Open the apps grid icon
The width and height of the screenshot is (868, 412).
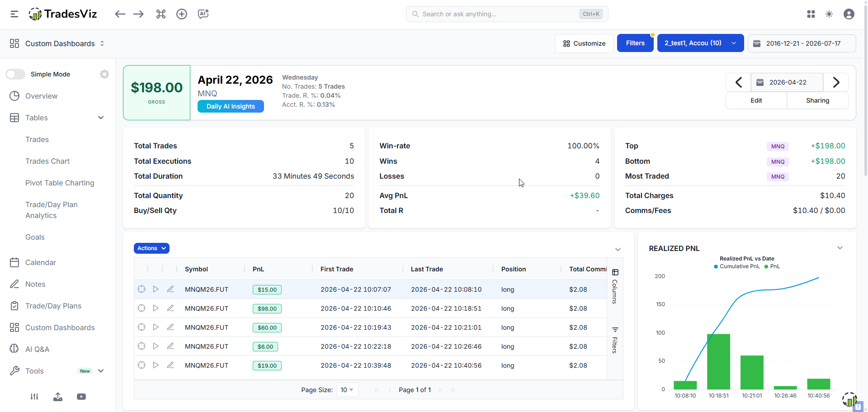(x=811, y=14)
